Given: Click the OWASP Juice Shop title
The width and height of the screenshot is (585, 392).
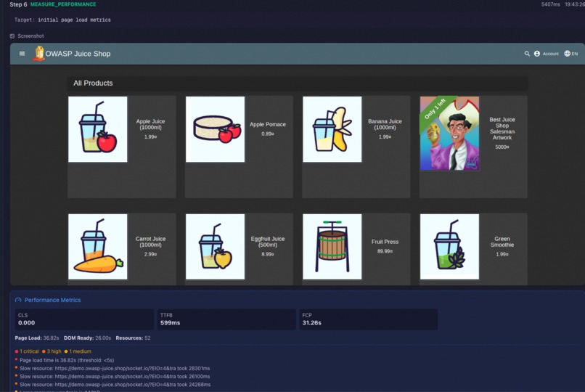Looking at the screenshot, I should pos(78,54).
